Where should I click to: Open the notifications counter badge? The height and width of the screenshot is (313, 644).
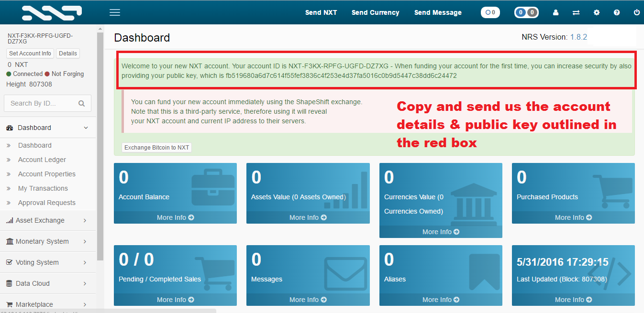click(x=490, y=12)
